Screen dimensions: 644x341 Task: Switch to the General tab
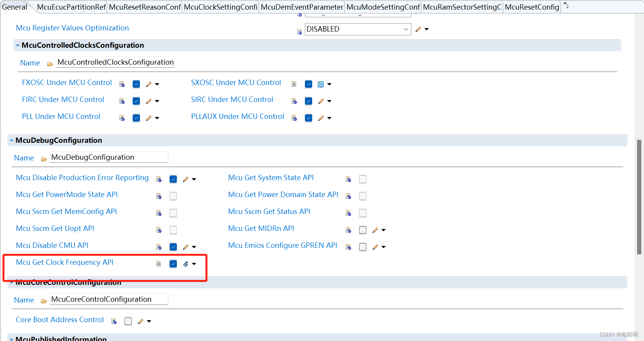tap(15, 7)
